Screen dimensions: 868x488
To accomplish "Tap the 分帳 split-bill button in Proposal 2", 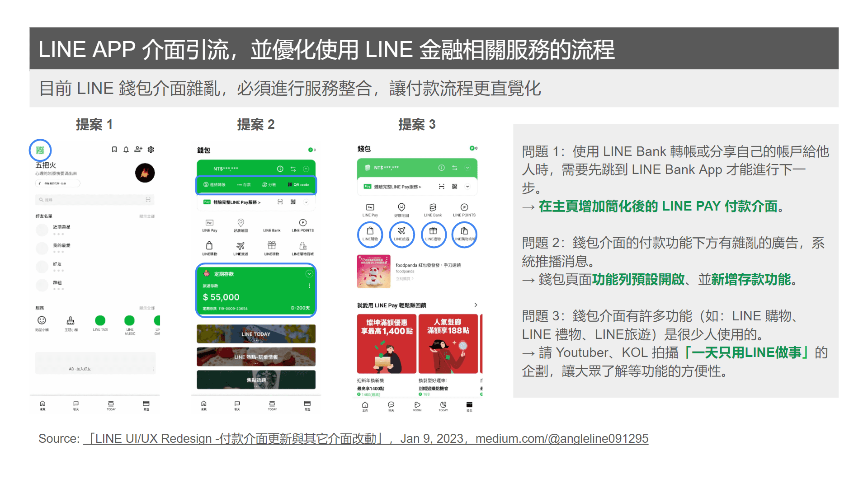I will click(269, 185).
